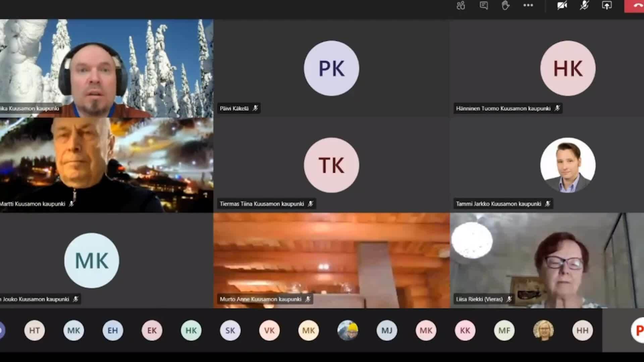Click Tammi Jarkko's profile photo

[568, 165]
